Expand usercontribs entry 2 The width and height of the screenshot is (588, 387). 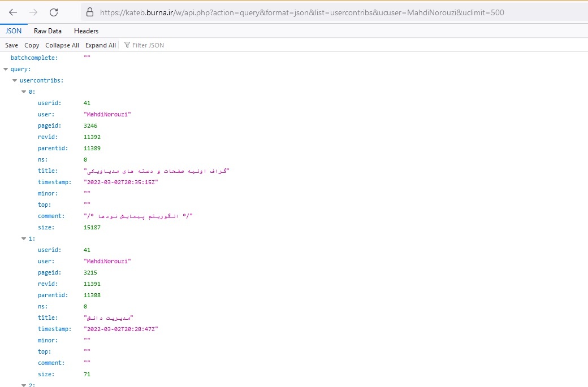[24, 385]
